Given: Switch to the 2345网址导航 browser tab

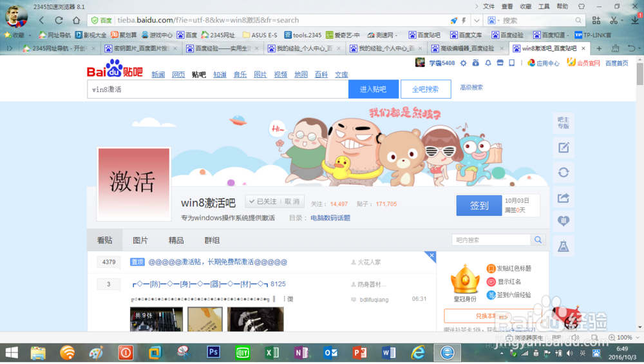Looking at the screenshot, I should coord(59,48).
